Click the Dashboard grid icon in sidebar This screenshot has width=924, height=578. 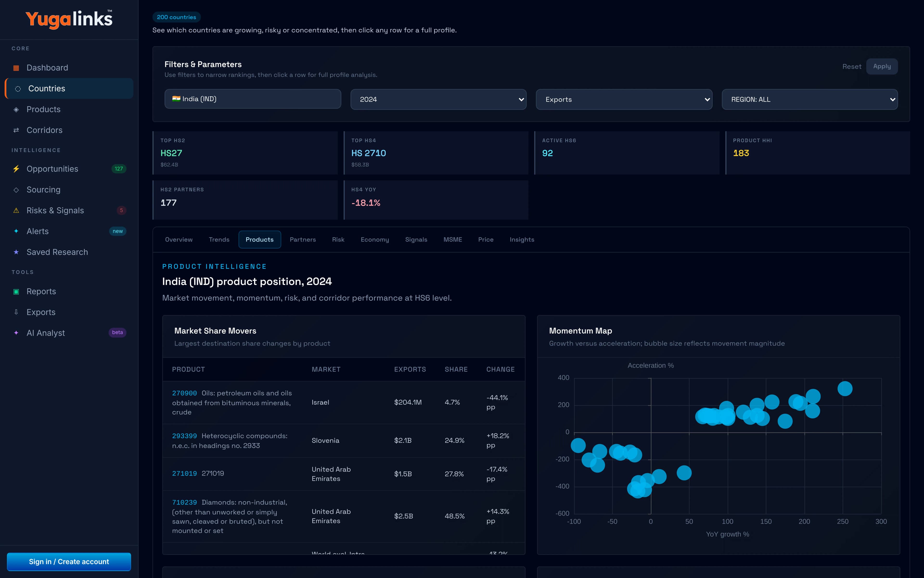16,68
